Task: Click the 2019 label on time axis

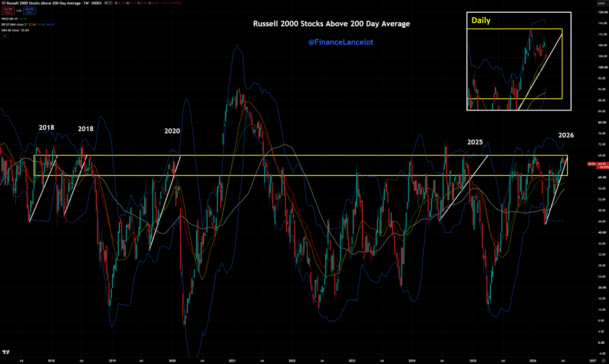Action: 112,360
